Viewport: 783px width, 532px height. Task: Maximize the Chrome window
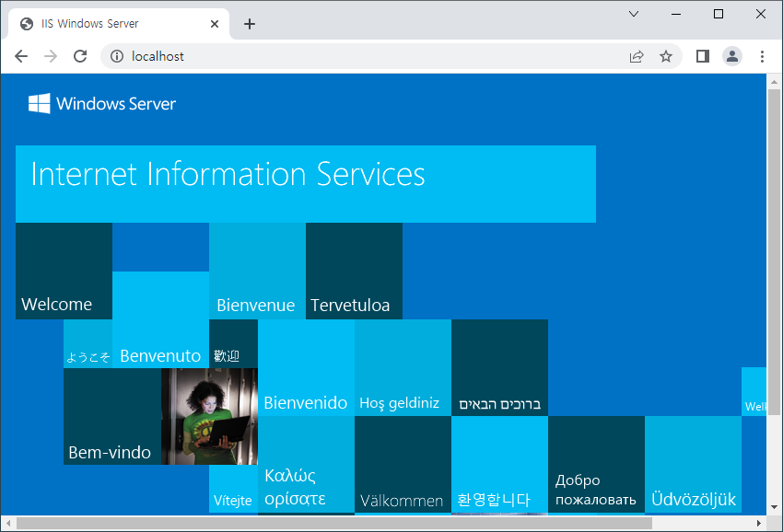[719, 14]
